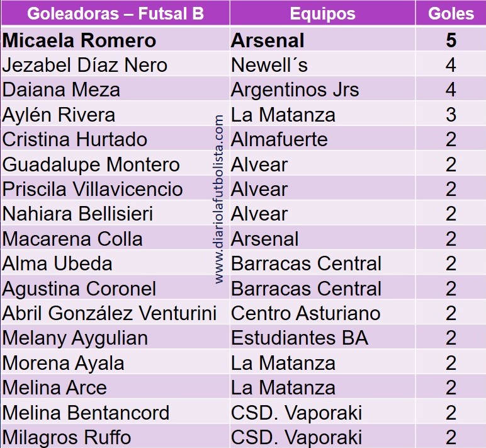The height and width of the screenshot is (448, 486).
Task: Click Jezabel Díaz Nero's name
Action: [84, 65]
